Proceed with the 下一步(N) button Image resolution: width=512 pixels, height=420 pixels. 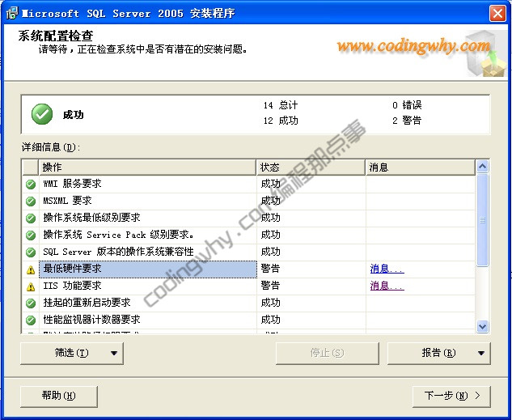click(451, 397)
